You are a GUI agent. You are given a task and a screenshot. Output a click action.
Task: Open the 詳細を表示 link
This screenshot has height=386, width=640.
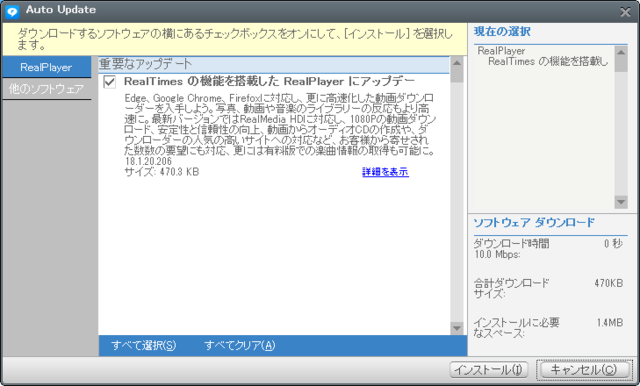pos(385,172)
